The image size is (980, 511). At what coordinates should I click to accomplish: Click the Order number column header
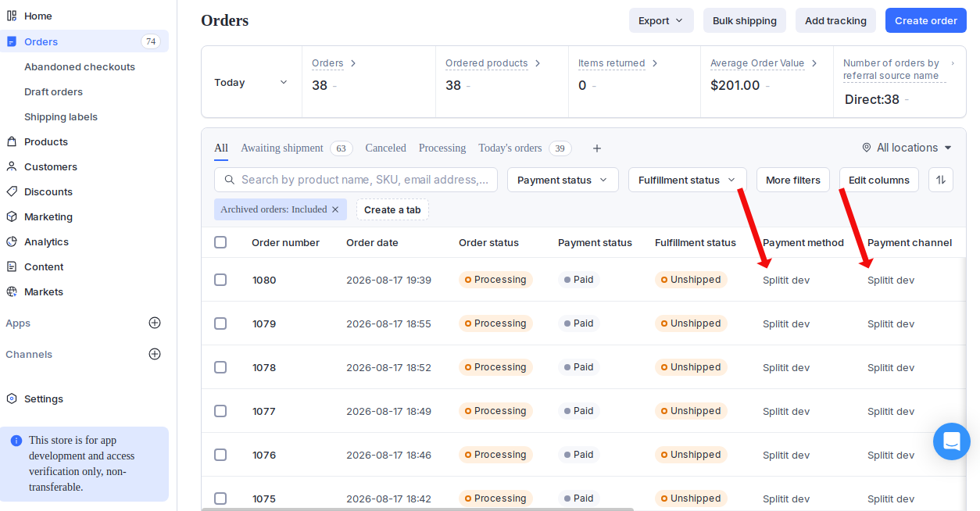pos(285,242)
